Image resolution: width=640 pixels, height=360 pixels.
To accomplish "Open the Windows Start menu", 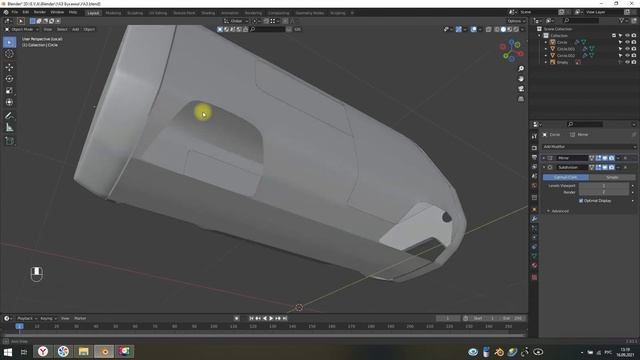I will [x=8, y=352].
